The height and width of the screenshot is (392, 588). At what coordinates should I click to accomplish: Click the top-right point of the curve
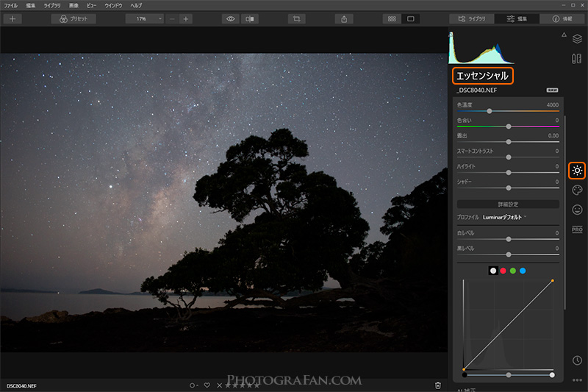tap(553, 281)
